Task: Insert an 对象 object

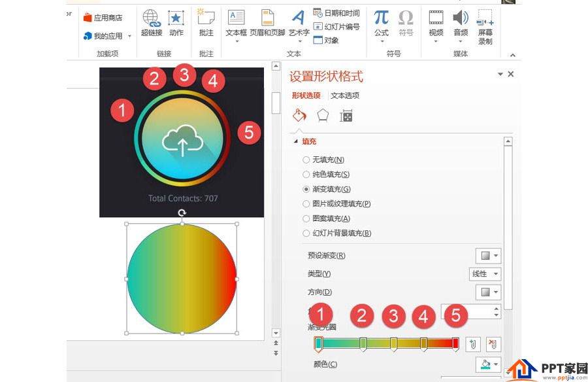Action: pos(326,40)
